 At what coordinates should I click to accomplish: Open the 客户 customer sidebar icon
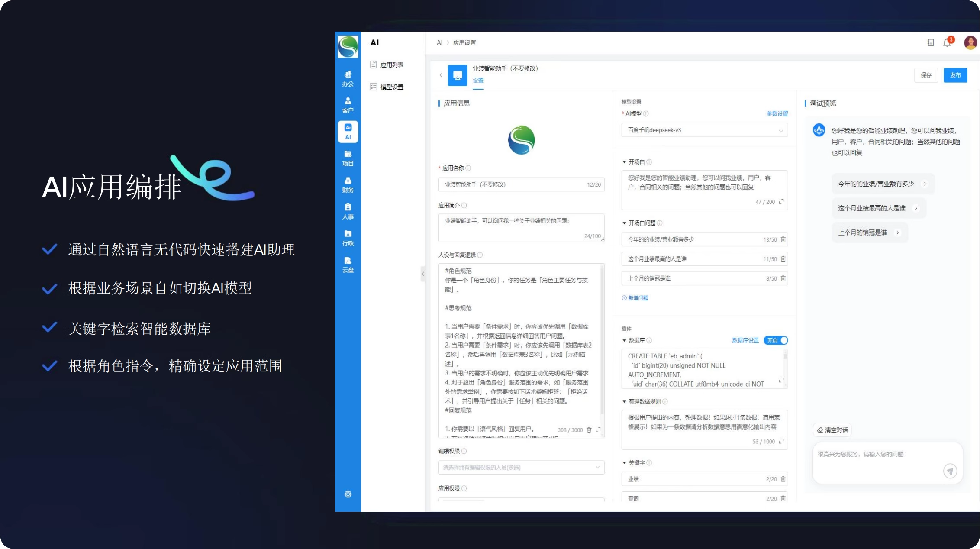pyautogui.click(x=348, y=105)
